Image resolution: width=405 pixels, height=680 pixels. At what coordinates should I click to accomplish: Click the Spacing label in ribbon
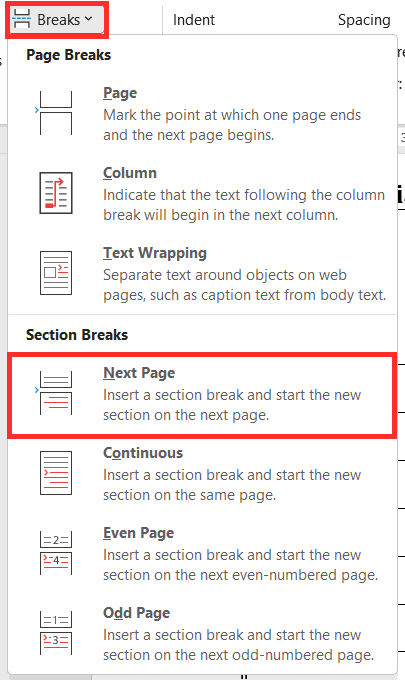tap(364, 20)
